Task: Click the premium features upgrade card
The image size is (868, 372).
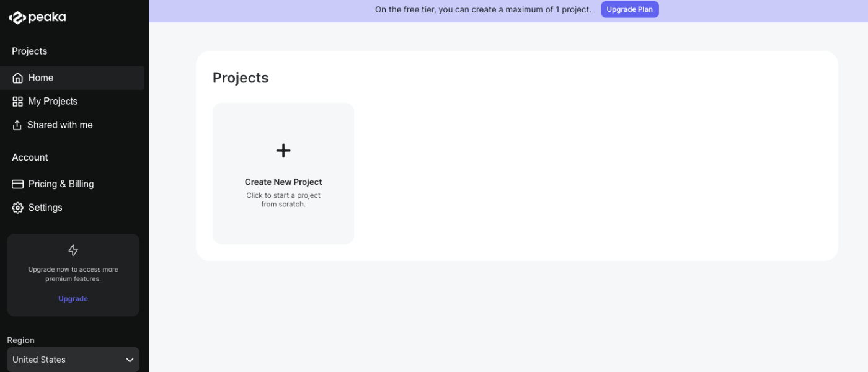Action: [73, 275]
